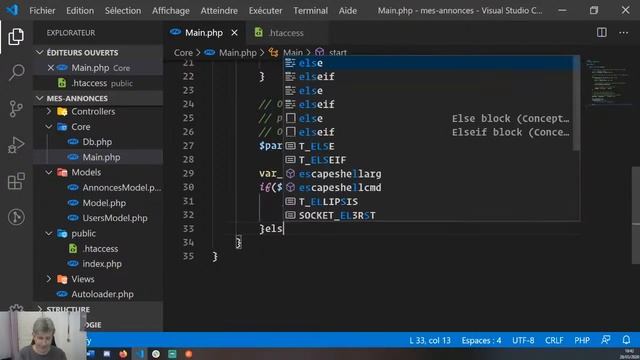Open the Terminal menu
This screenshot has height=360, width=640.
pyautogui.click(x=310, y=11)
